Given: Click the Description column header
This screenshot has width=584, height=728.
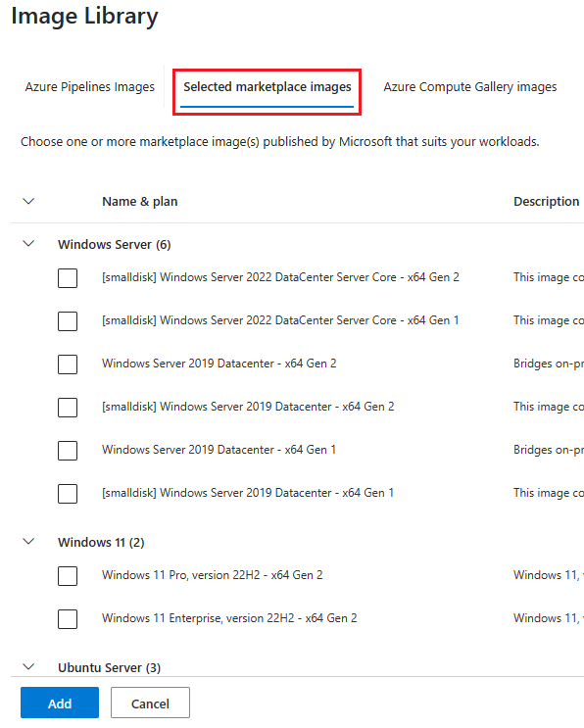Looking at the screenshot, I should coord(546,202).
